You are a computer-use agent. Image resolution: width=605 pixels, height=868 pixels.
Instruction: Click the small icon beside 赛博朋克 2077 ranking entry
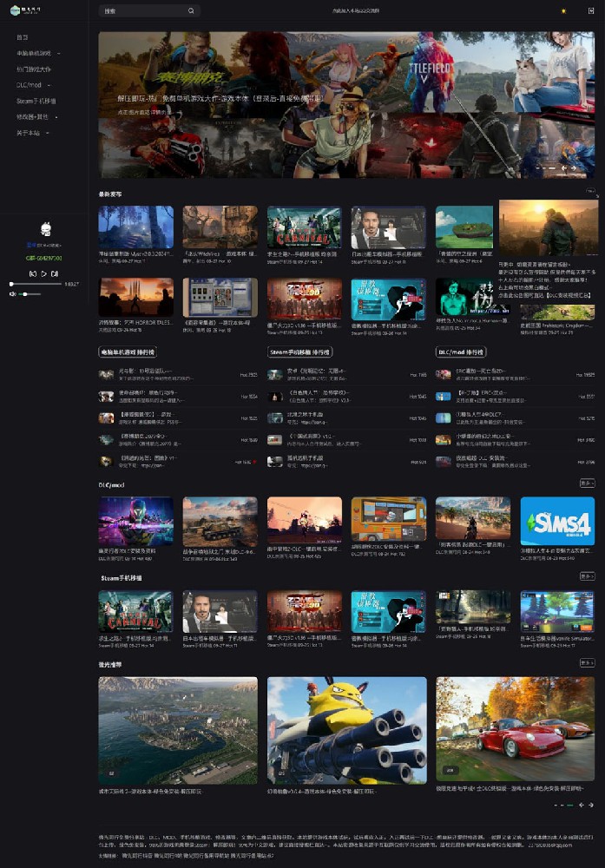tap(106, 439)
